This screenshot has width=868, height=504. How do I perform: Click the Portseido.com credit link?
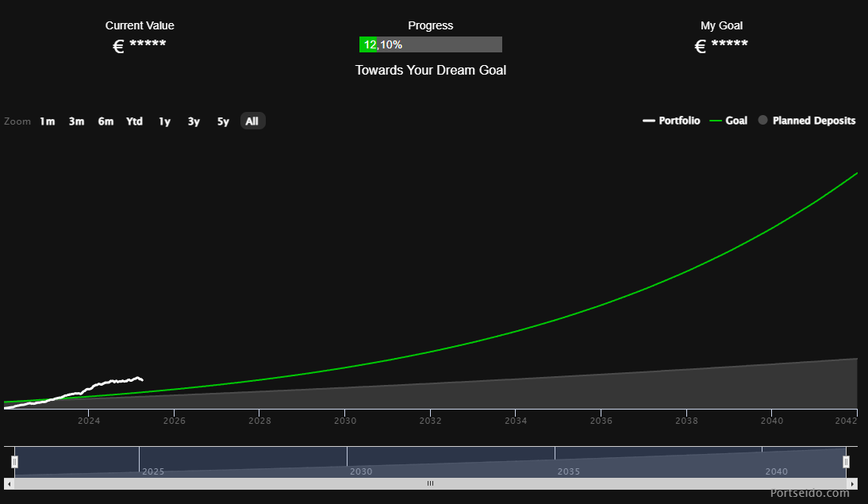point(809,493)
